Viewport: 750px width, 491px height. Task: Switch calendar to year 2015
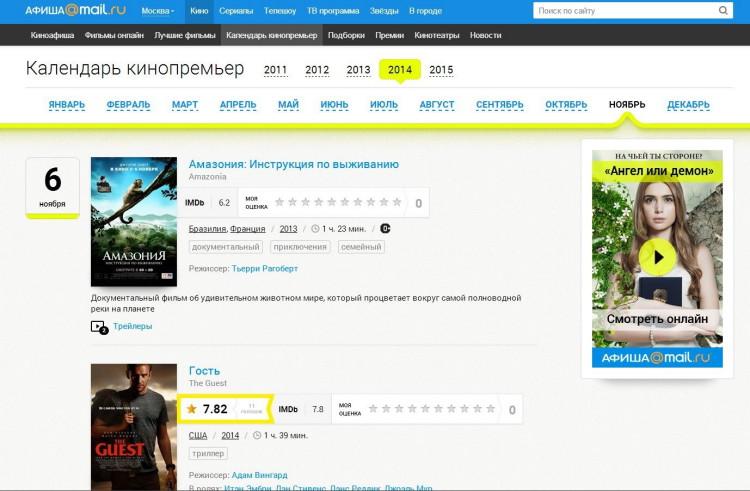441,70
